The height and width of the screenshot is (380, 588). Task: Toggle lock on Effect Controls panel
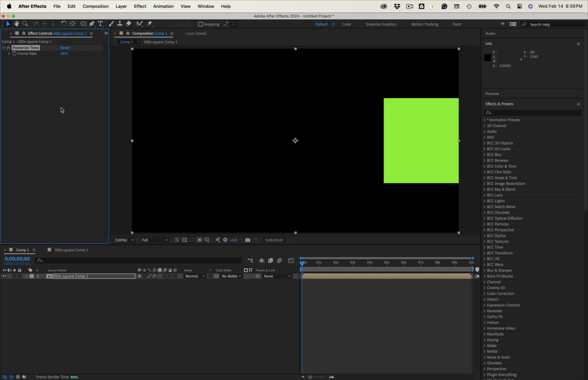24,33
